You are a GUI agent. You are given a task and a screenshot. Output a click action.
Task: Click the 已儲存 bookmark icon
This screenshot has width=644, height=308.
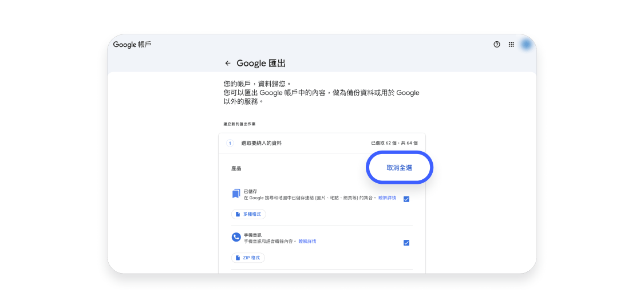tap(236, 194)
